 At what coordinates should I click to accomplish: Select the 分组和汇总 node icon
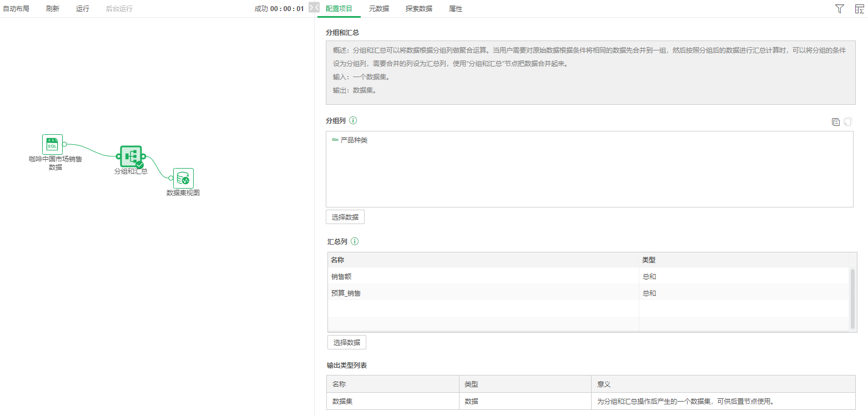coord(131,156)
